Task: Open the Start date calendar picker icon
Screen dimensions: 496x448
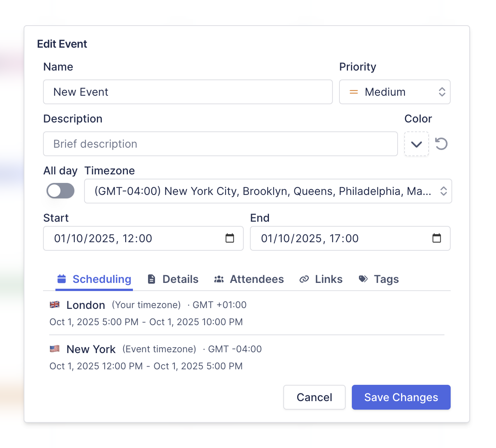Action: coord(231,238)
